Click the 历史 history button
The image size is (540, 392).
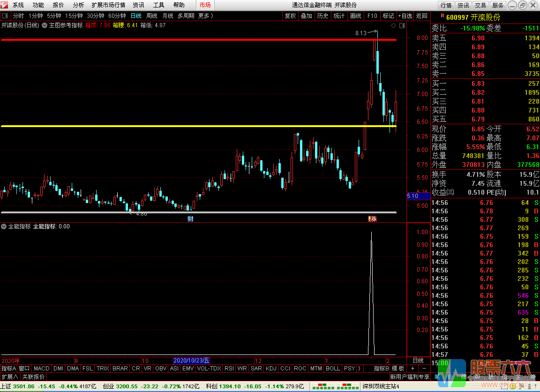click(322, 16)
